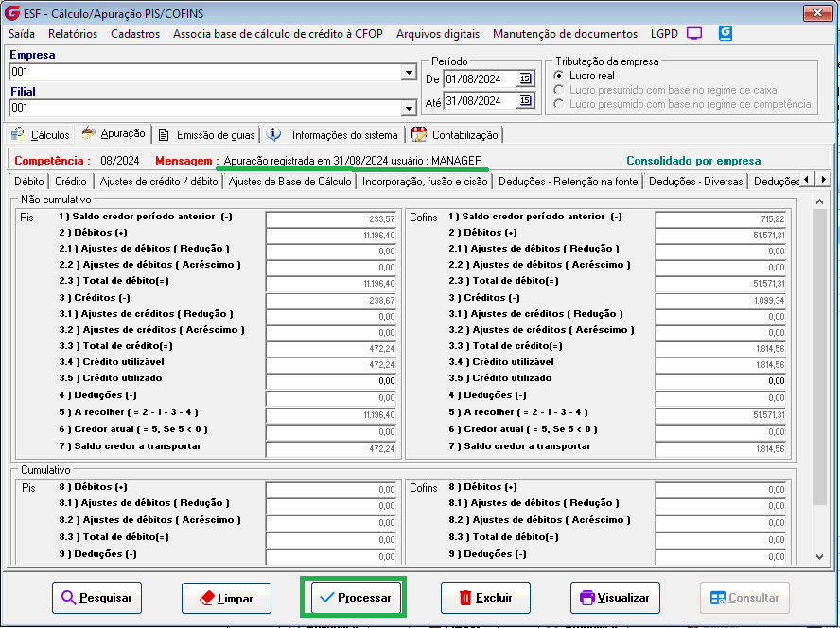Click the purple monitor icon in menu bar

(694, 34)
